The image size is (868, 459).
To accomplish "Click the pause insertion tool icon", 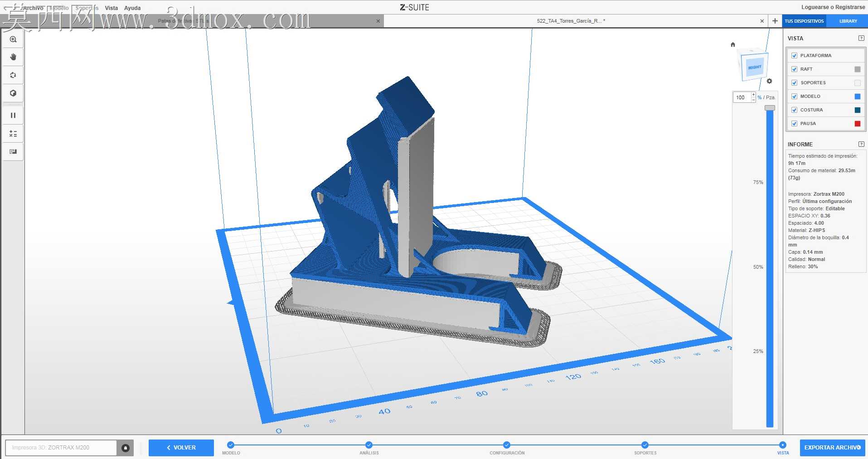I will [x=13, y=115].
